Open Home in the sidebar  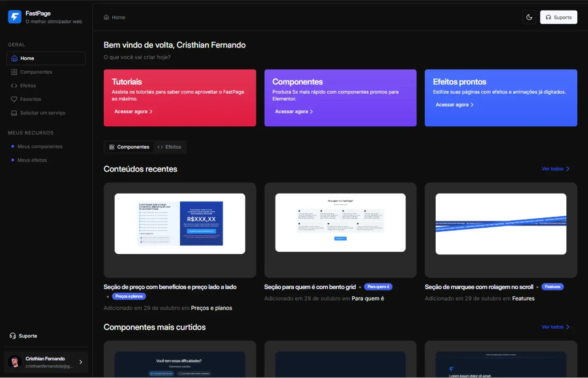[x=46, y=58]
